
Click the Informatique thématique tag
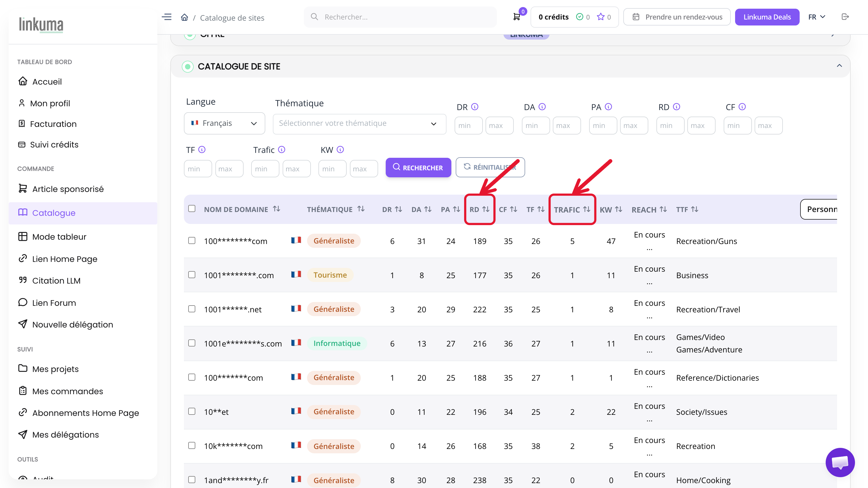pyautogui.click(x=337, y=343)
